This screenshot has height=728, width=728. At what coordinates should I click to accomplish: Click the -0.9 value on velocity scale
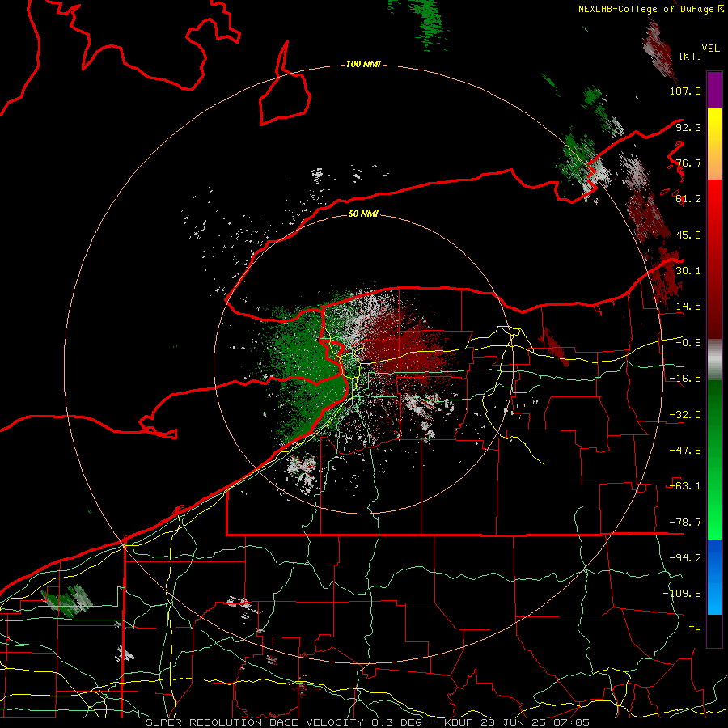tap(688, 343)
